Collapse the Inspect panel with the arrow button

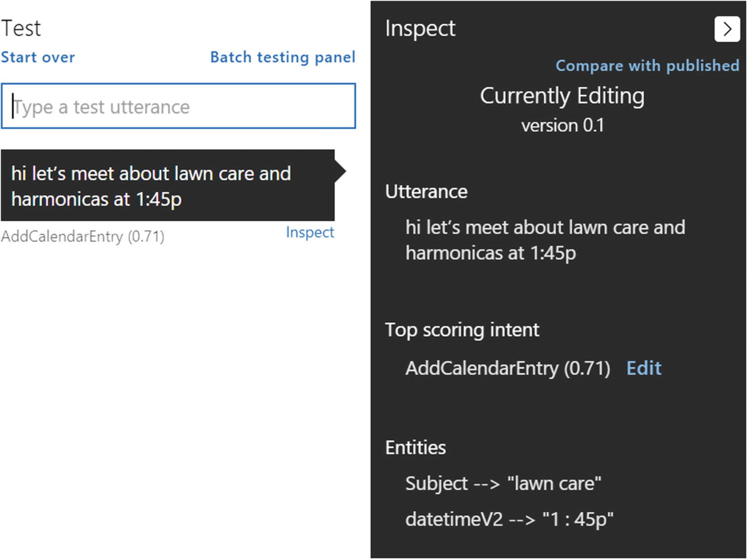pos(727,29)
